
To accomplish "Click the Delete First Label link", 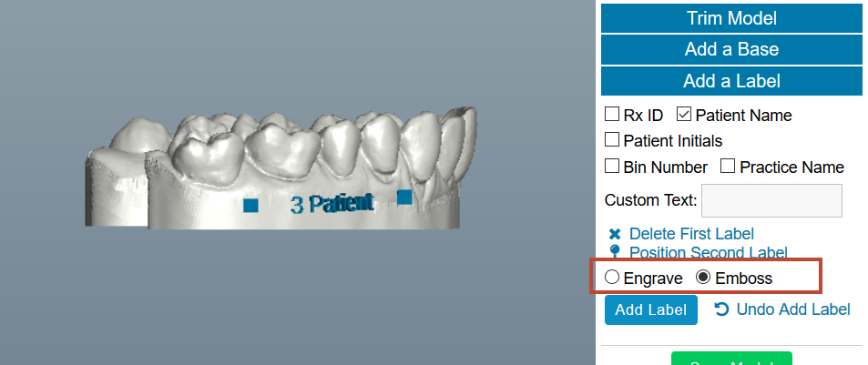I will click(x=691, y=234).
